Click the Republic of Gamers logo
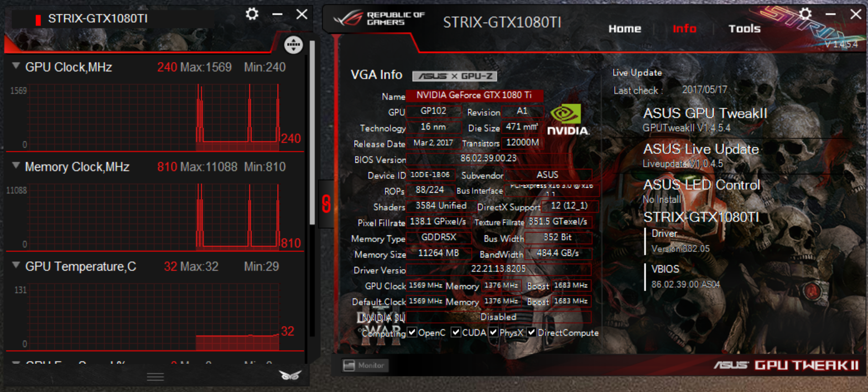 click(379, 19)
